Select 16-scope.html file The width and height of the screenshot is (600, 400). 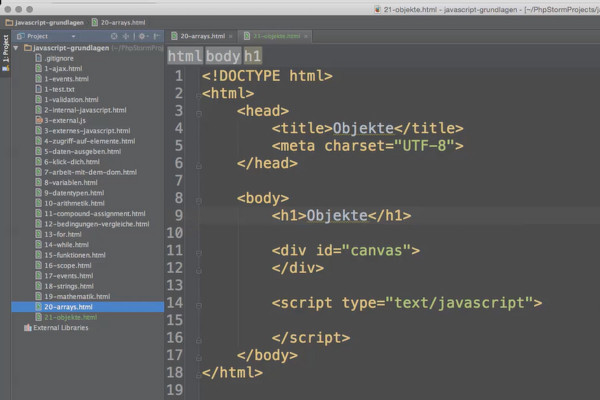coord(68,265)
